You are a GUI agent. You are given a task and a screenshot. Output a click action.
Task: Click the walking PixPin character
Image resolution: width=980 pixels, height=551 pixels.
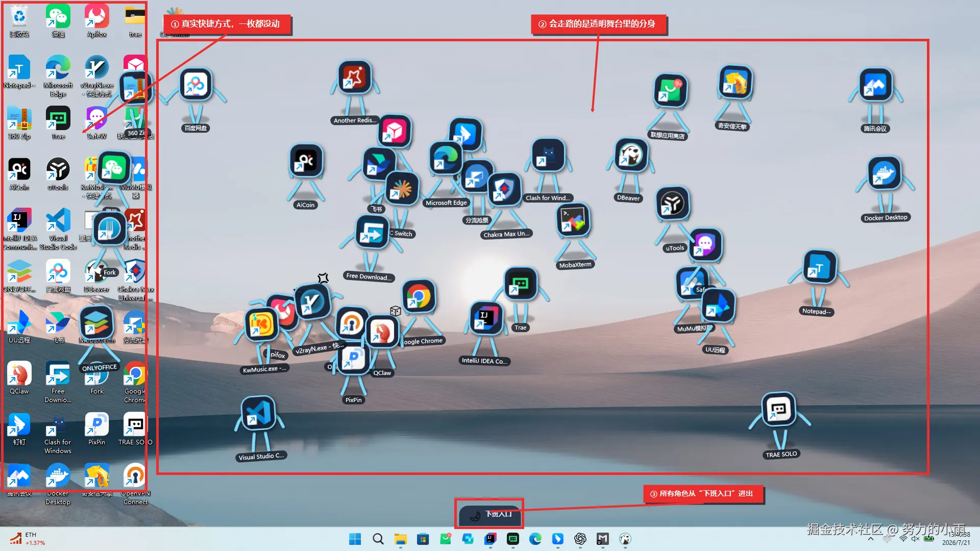pyautogui.click(x=354, y=359)
